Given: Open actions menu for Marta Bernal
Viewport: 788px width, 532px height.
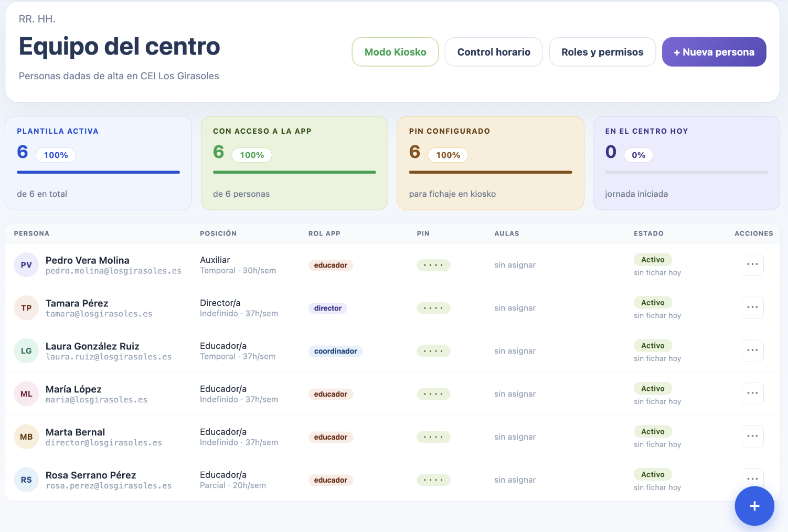Looking at the screenshot, I should click(752, 437).
